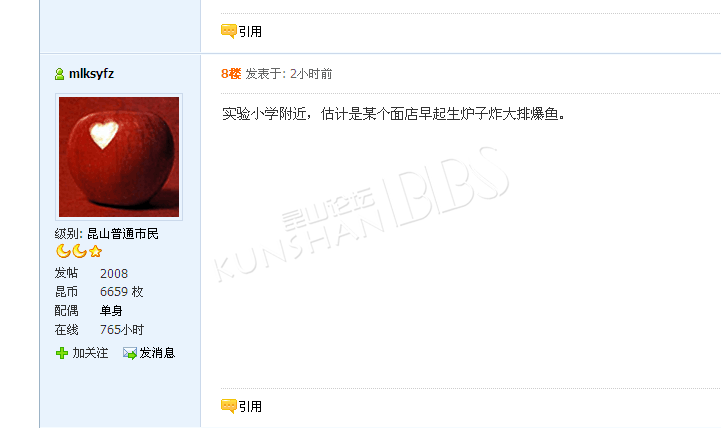Click the envelope 发消息 icon
Image resolution: width=721 pixels, height=428 pixels.
(130, 353)
